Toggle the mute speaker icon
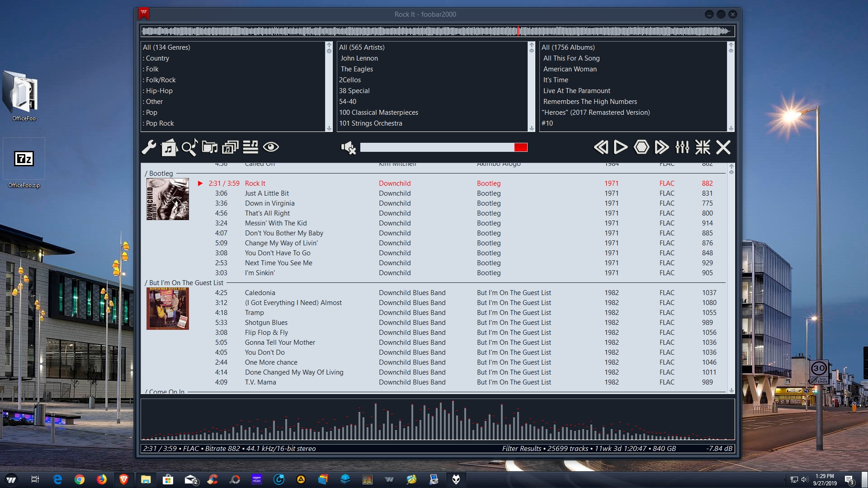The image size is (868, 488). (x=348, y=147)
